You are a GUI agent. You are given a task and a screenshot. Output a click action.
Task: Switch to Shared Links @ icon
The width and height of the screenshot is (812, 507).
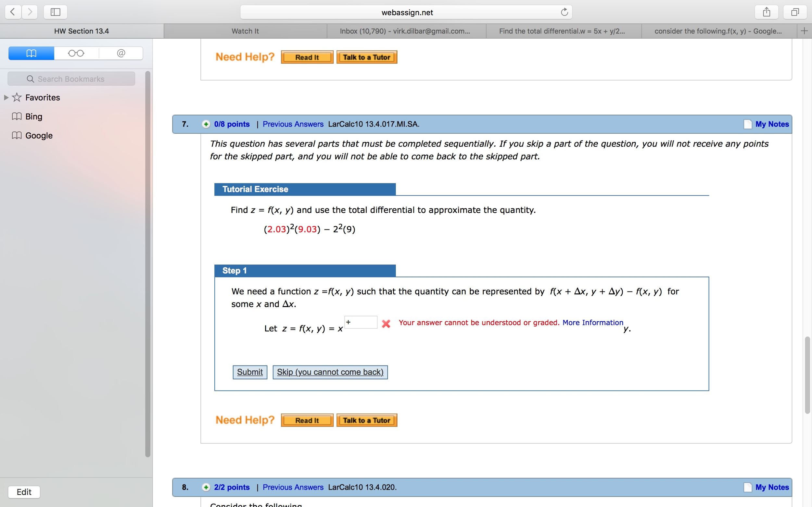pos(121,53)
